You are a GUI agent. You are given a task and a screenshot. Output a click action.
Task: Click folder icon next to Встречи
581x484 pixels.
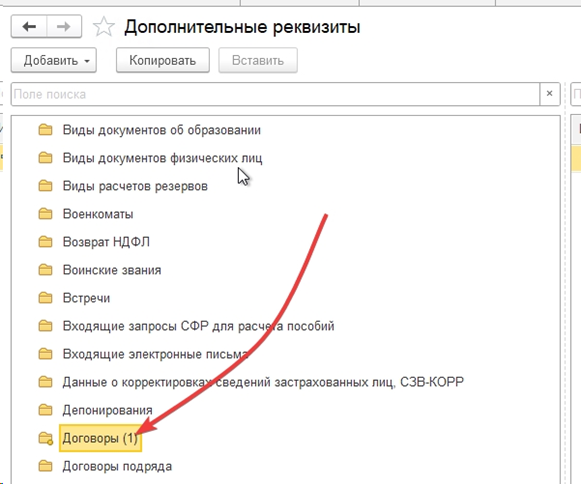click(46, 298)
